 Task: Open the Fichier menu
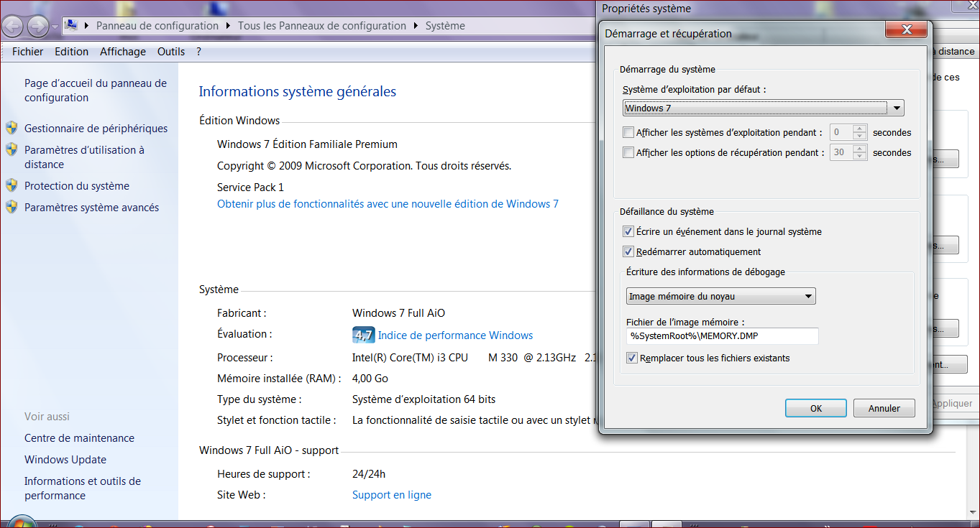28,52
